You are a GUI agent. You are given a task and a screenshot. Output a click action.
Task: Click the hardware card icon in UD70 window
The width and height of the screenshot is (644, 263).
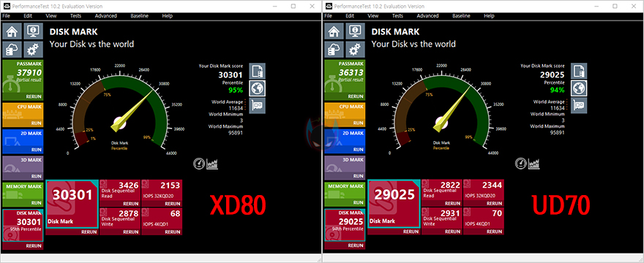[579, 105]
